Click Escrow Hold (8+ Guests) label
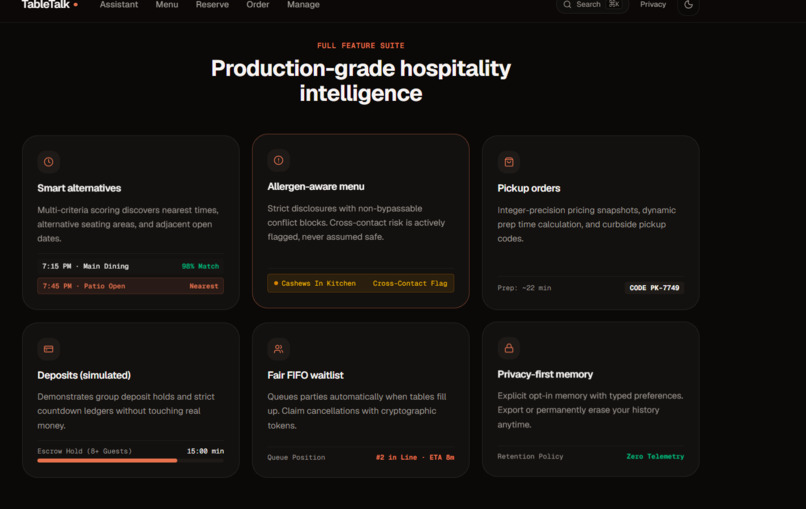The width and height of the screenshot is (806, 509). [84, 451]
